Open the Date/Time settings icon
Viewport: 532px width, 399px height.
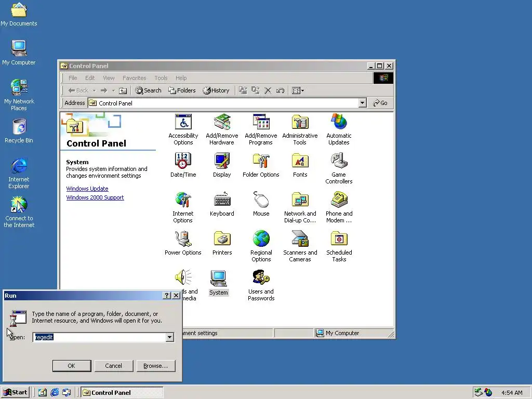click(183, 165)
